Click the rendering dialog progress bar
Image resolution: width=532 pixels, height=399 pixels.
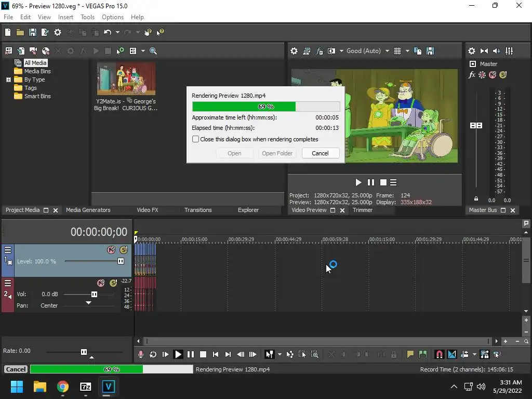coord(266,107)
